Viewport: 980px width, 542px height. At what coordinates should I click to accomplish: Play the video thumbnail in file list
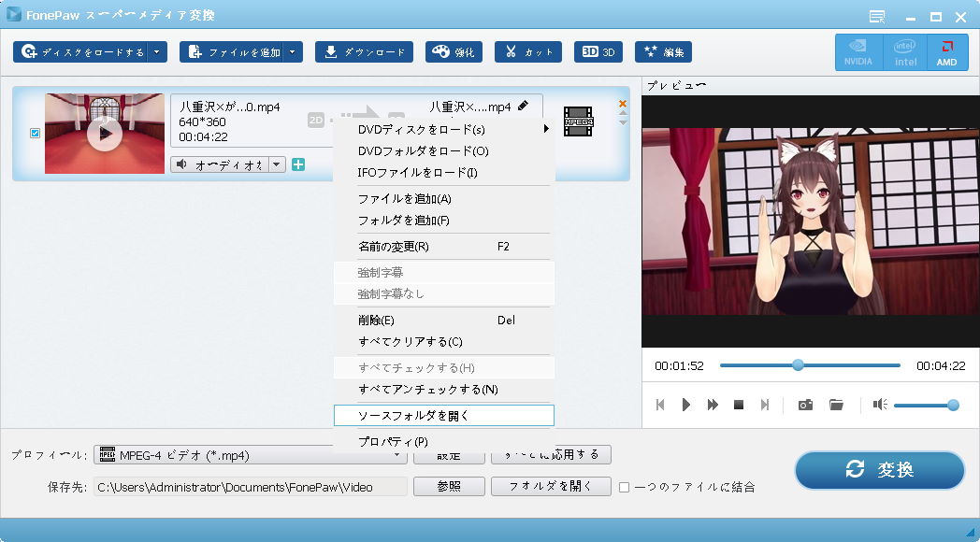[x=105, y=134]
